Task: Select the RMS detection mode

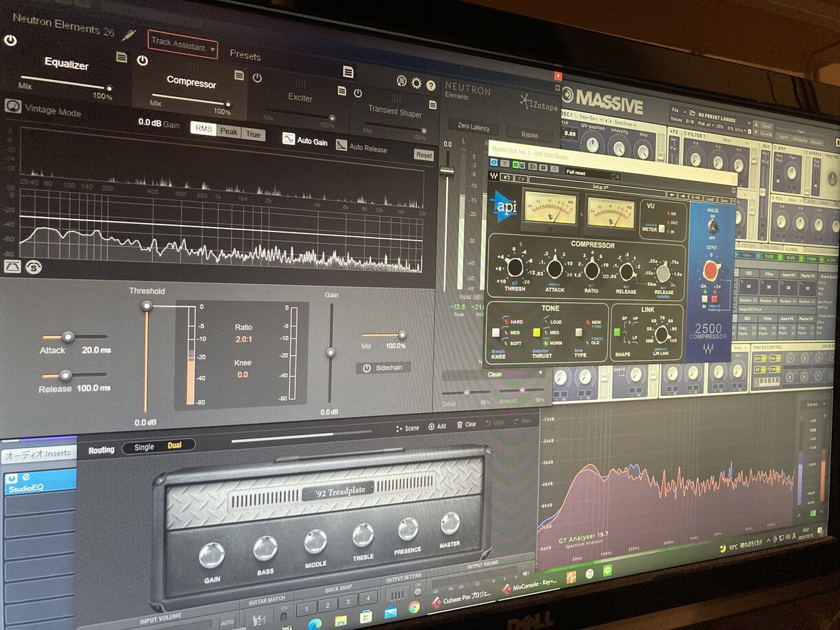Action: tap(204, 129)
